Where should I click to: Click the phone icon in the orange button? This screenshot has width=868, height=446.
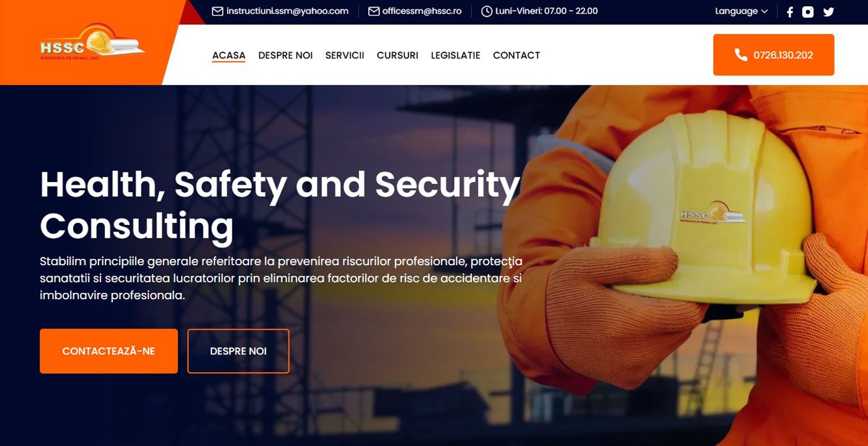coord(741,55)
